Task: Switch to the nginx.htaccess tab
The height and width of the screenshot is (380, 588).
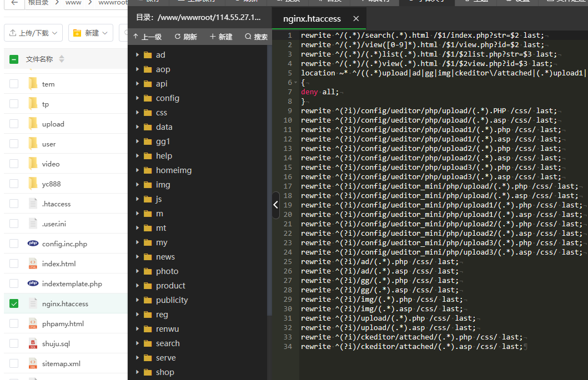Action: [311, 18]
